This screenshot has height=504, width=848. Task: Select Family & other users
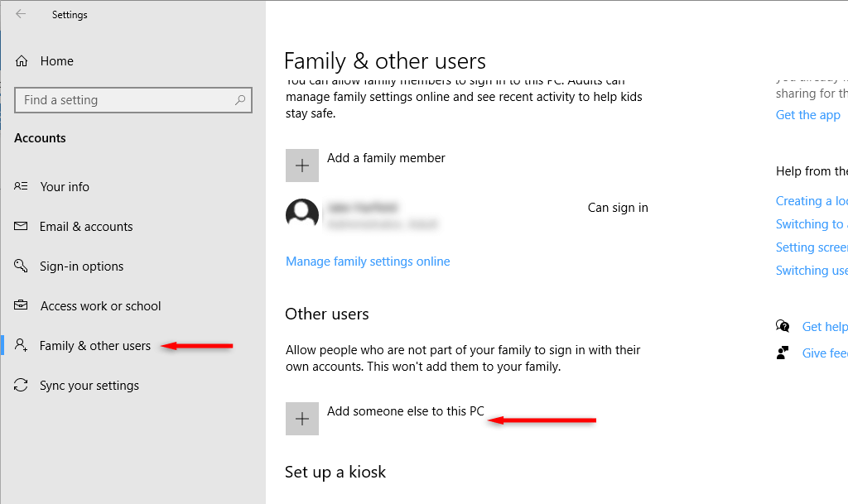[x=94, y=346]
